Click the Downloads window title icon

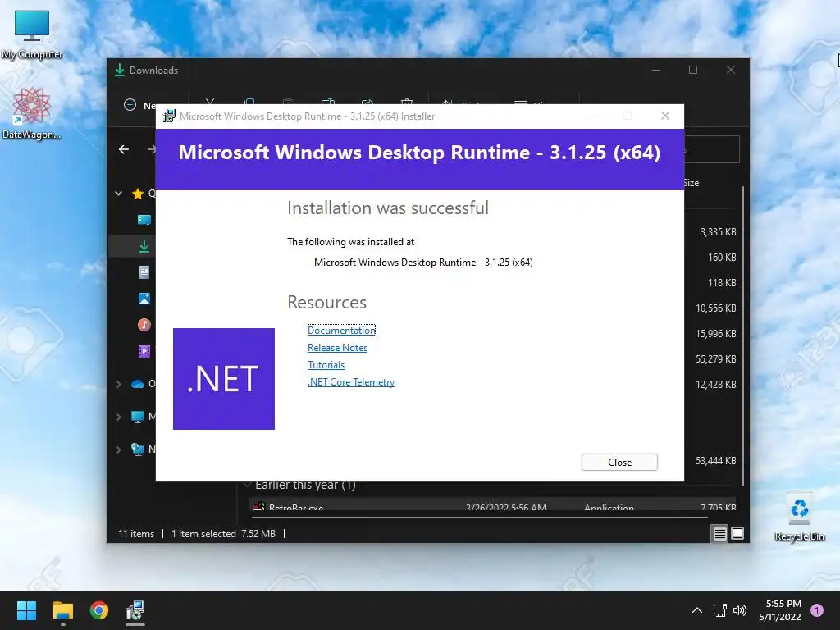click(120, 70)
